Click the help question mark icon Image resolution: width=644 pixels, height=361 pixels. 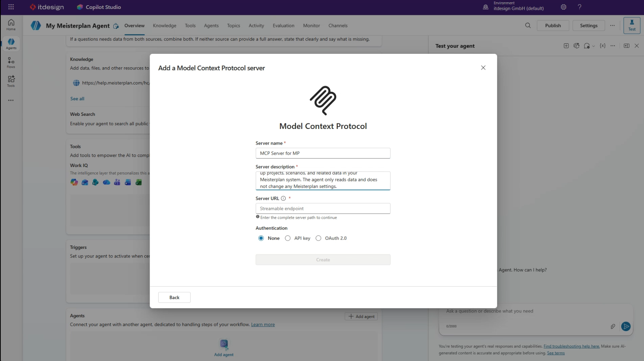[x=579, y=7]
